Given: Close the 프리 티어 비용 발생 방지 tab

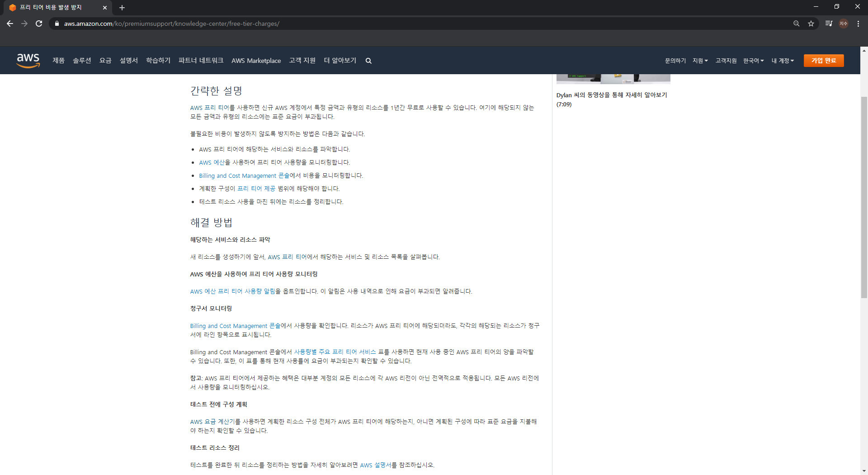Looking at the screenshot, I should (x=104, y=8).
